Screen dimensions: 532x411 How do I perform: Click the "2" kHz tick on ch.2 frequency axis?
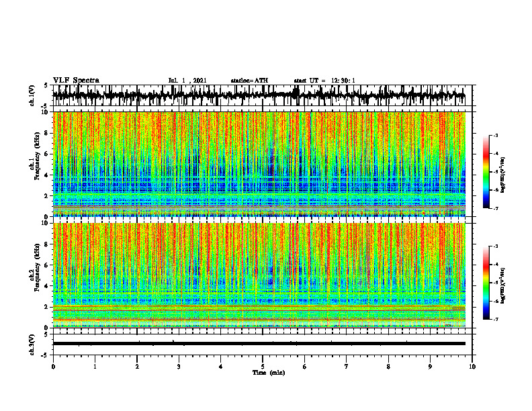47,307
